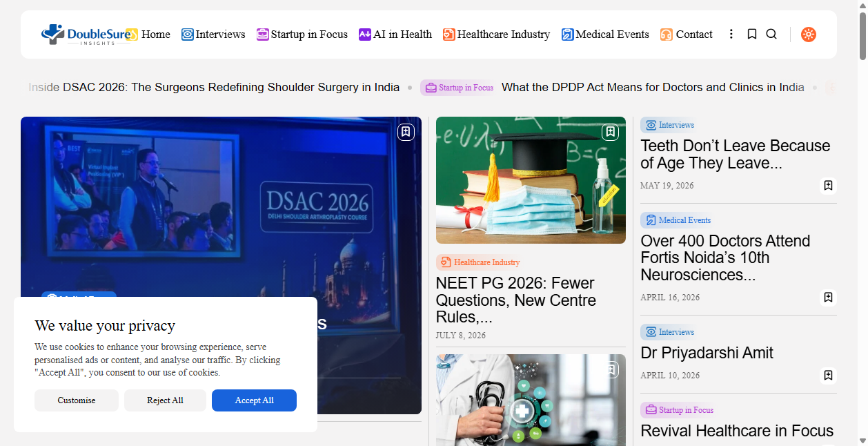Click the Healthcare Industry nav icon
Viewport: 868px width, 446px height.
click(449, 35)
